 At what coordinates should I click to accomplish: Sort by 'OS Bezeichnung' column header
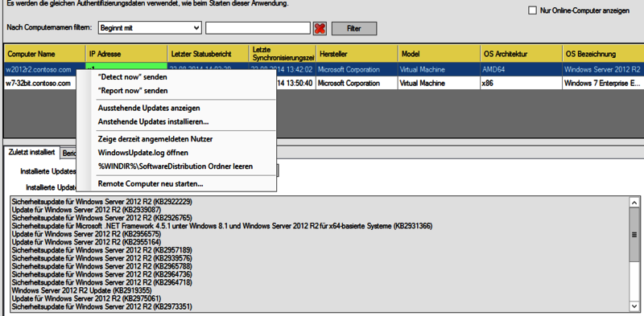(603, 54)
